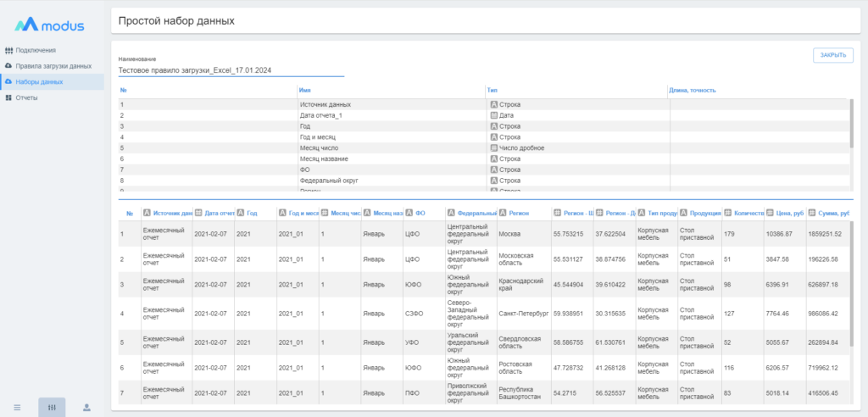Open the user profile icon at bottom

click(87, 408)
